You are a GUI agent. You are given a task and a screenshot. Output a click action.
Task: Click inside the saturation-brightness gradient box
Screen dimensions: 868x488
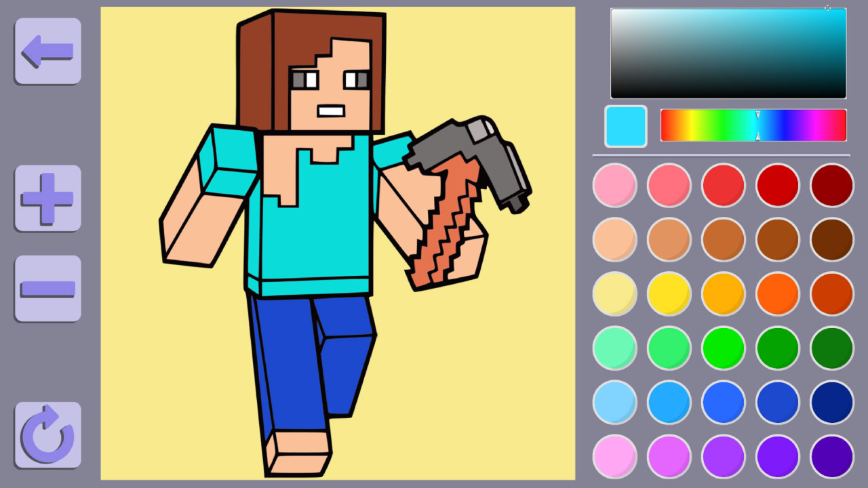pyautogui.click(x=728, y=54)
